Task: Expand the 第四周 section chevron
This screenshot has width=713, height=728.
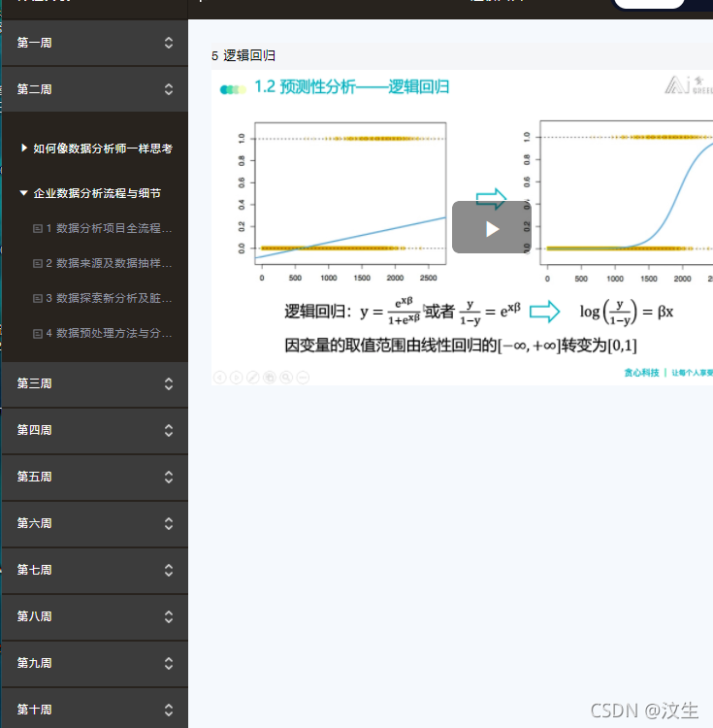Action: [x=169, y=430]
